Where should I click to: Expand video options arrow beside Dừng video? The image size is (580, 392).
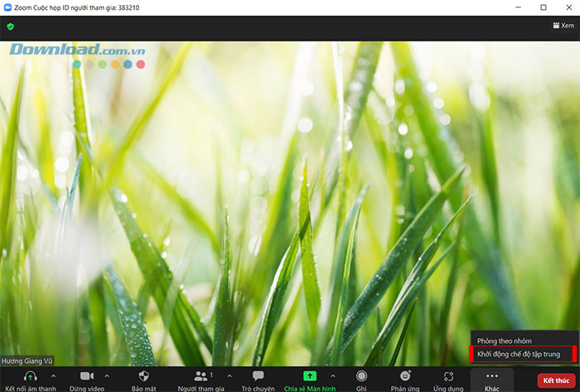click(x=106, y=375)
